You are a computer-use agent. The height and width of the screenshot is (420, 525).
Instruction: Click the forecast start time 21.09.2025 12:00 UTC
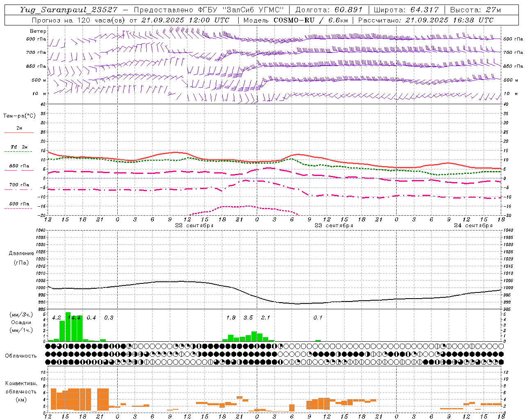click(185, 20)
